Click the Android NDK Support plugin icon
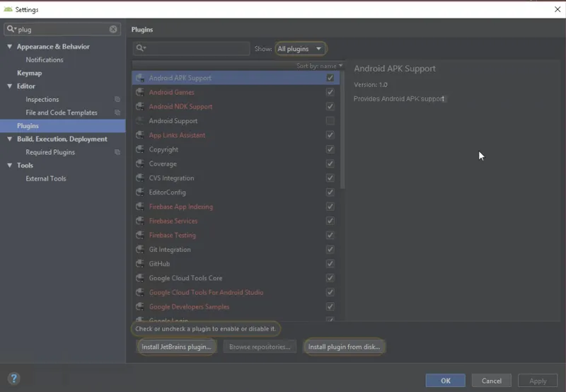 [x=140, y=106]
